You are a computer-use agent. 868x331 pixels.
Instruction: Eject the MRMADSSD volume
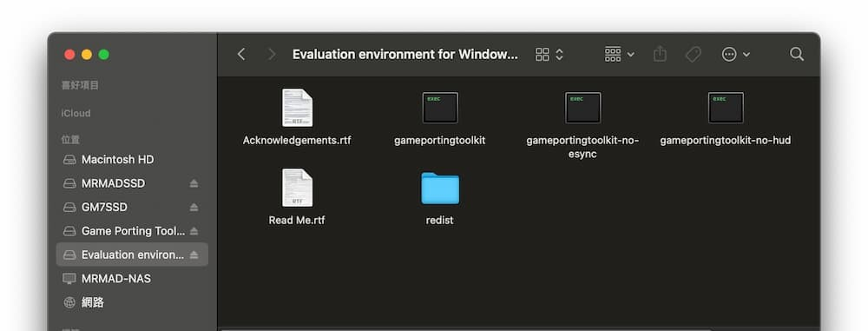coord(194,183)
